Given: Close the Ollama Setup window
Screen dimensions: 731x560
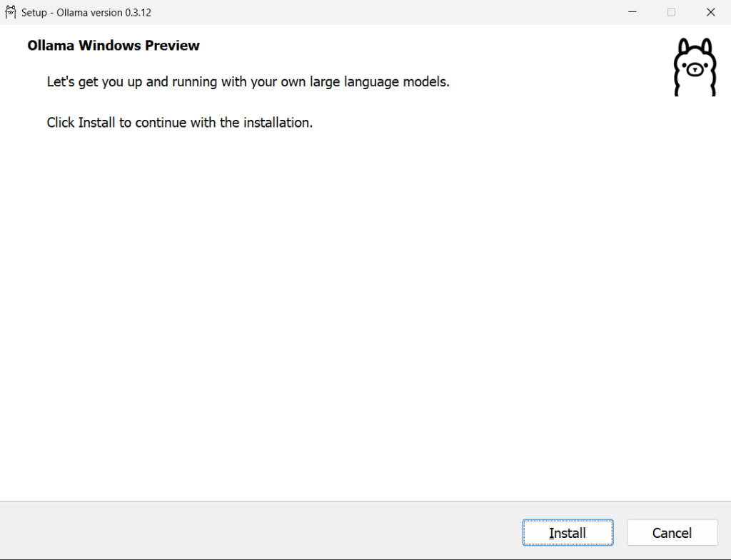Looking at the screenshot, I should coord(710,12).
